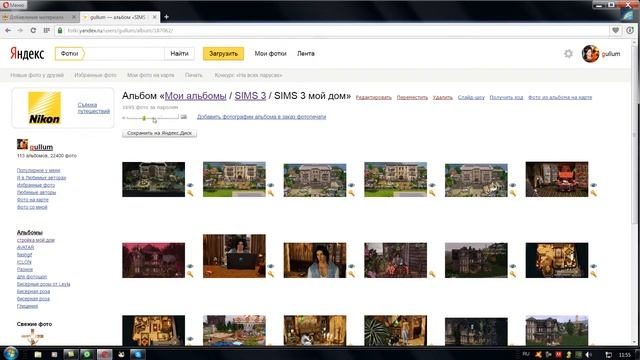640x360 pixels.
Task: Click magnifier icon beside red interior room thumbnail
Action: [593, 193]
